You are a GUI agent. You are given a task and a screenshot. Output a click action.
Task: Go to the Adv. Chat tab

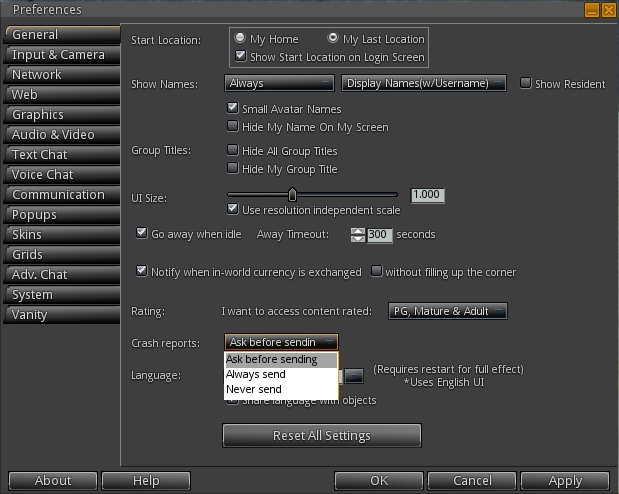click(40, 275)
